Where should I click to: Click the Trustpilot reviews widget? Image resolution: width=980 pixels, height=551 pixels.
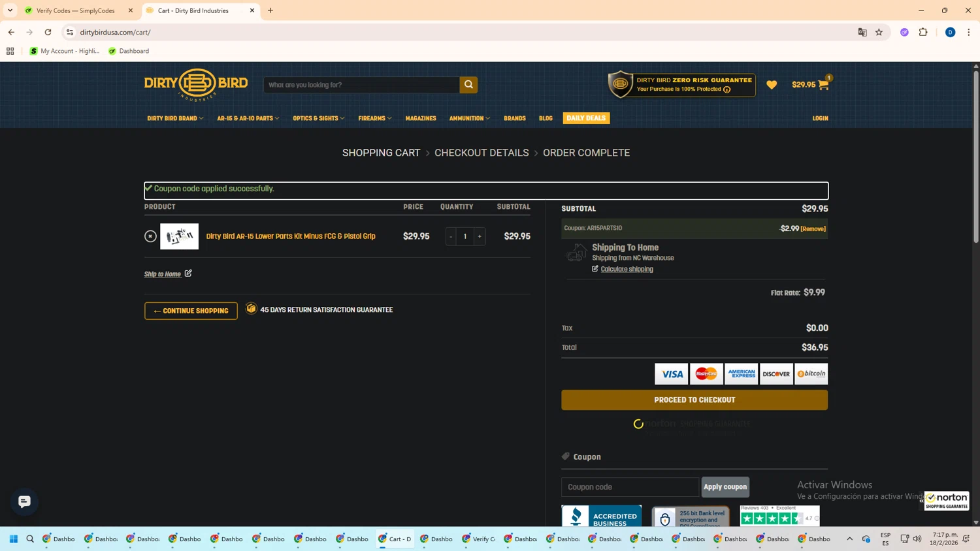pos(779,515)
